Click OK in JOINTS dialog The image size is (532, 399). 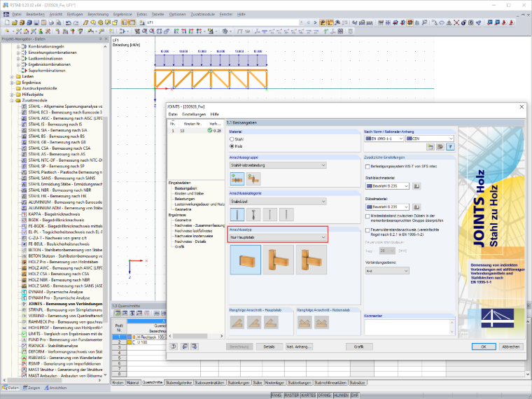[484, 346]
